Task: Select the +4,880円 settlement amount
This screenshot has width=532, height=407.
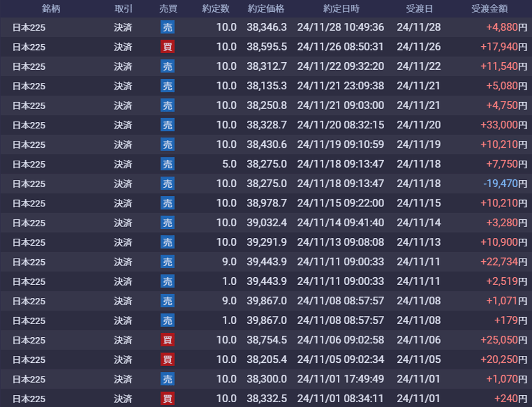Action: pos(506,27)
